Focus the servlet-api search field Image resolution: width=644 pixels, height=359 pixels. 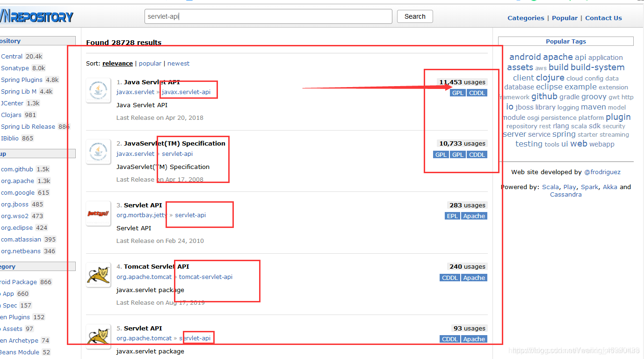268,16
